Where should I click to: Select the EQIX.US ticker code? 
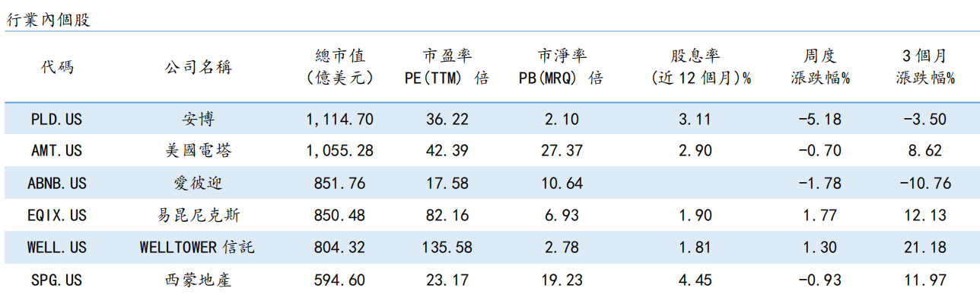(57, 216)
